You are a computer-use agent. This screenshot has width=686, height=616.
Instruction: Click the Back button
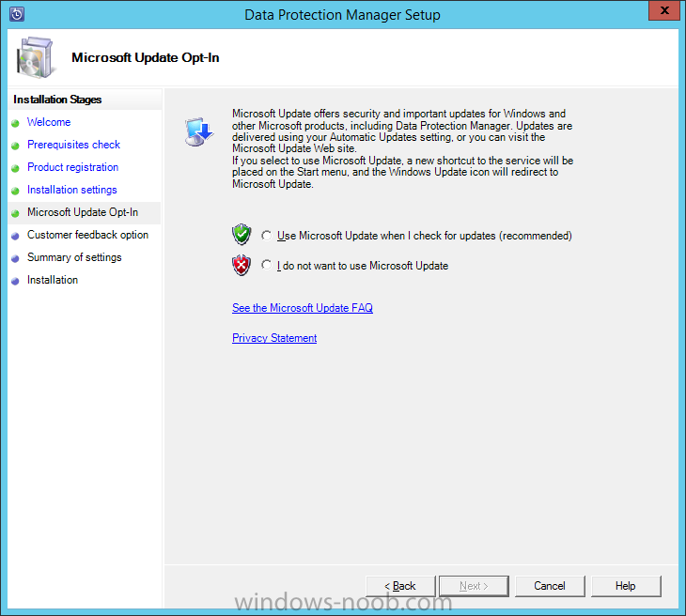tap(400, 586)
